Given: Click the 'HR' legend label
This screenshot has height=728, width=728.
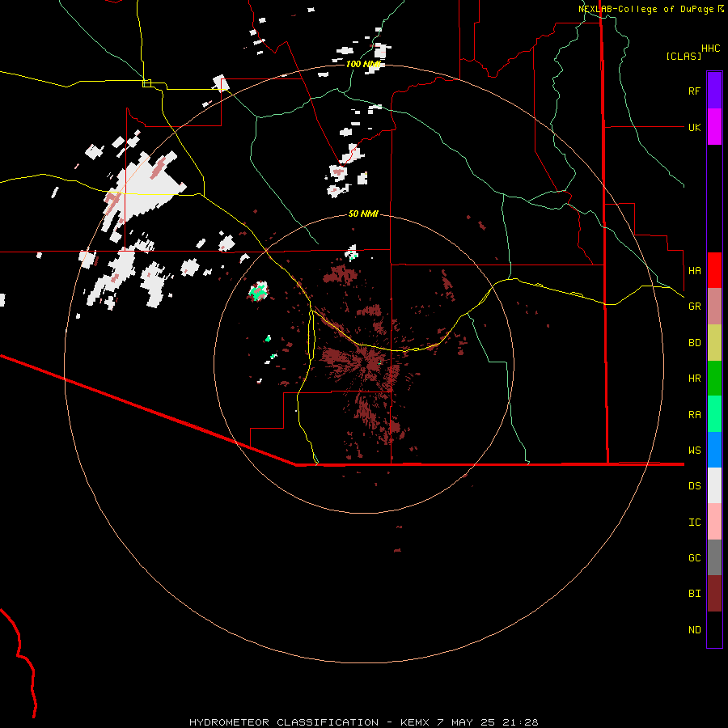Looking at the screenshot, I should 694,379.
